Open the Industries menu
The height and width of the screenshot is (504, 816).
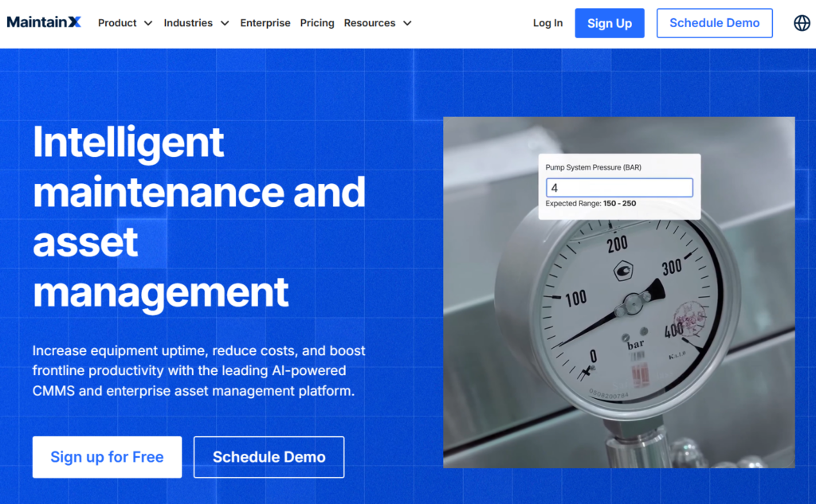188,23
